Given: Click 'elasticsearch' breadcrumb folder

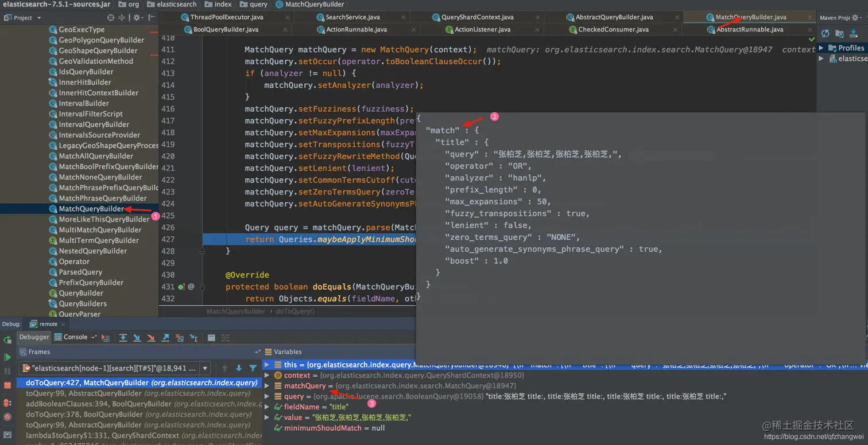Looking at the screenshot, I should click(x=172, y=4).
